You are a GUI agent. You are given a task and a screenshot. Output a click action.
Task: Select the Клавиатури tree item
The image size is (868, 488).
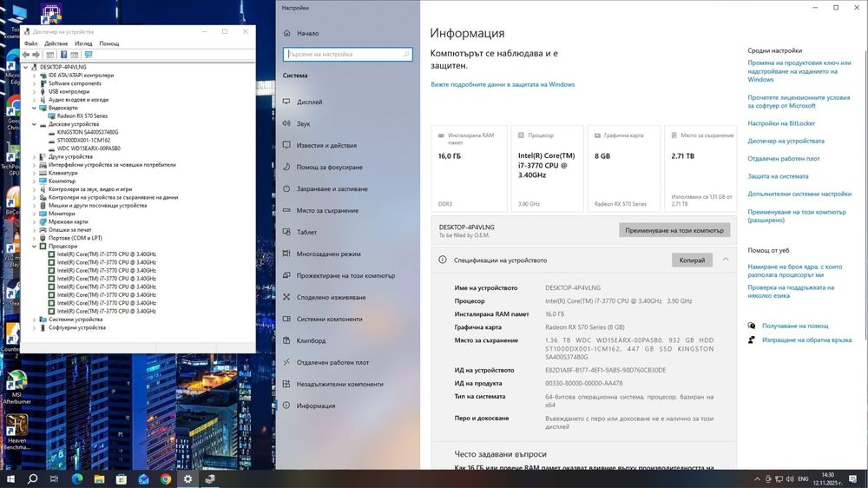click(63, 173)
